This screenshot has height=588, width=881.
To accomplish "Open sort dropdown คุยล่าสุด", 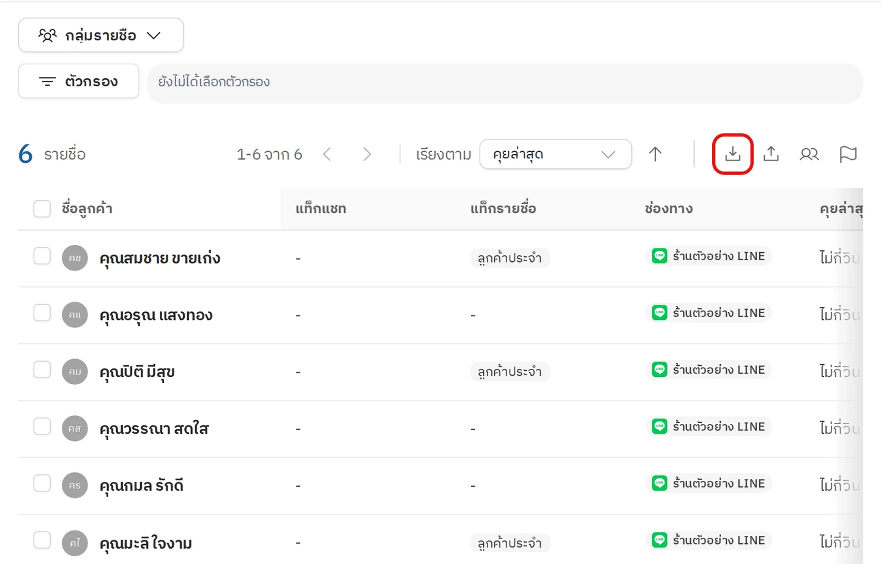I will 556,154.
